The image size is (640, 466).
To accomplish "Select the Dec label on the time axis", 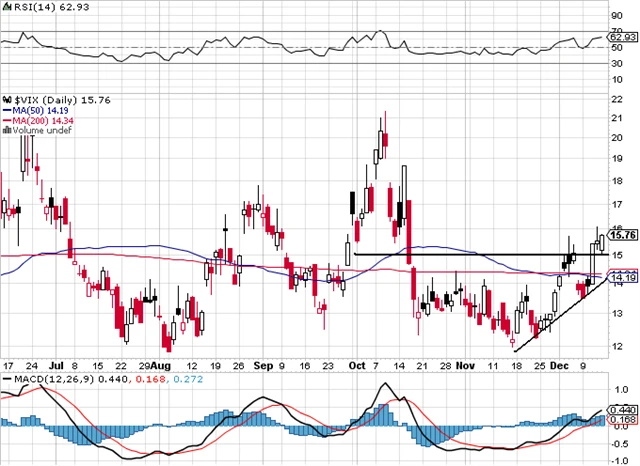I will tap(560, 367).
